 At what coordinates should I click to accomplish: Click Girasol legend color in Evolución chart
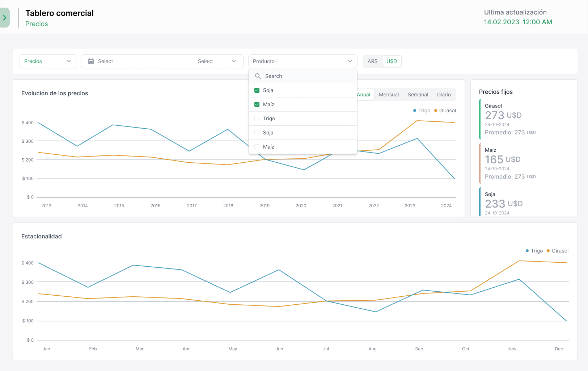(x=436, y=111)
